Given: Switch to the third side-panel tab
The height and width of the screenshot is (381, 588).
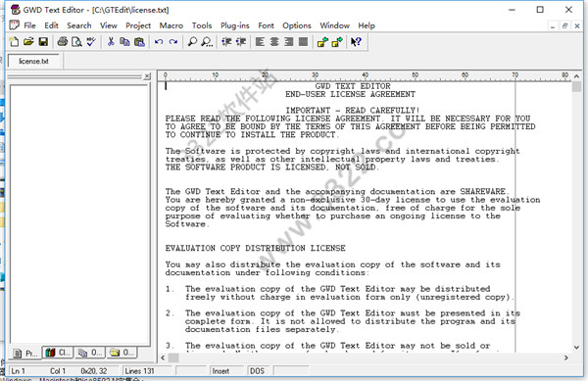Looking at the screenshot, I should pyautogui.click(x=89, y=353).
